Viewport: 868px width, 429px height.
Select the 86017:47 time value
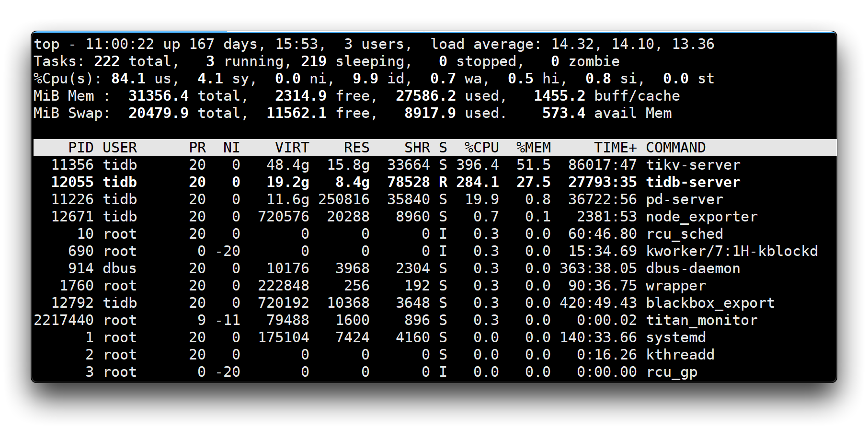[x=603, y=165]
